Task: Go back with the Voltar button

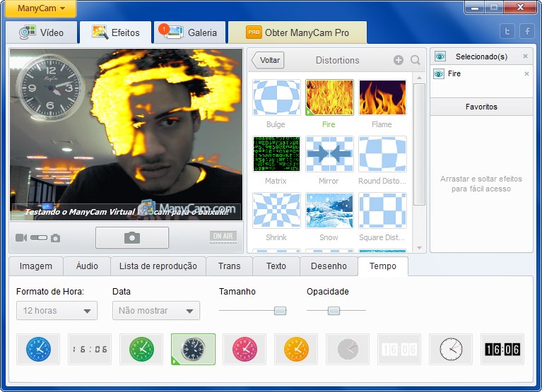Action: pyautogui.click(x=268, y=60)
